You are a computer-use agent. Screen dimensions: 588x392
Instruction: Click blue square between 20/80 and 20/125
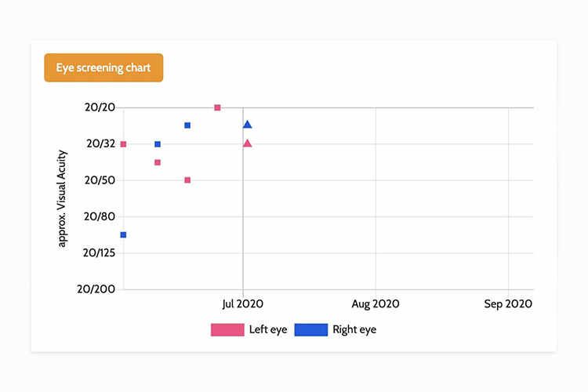123,234
